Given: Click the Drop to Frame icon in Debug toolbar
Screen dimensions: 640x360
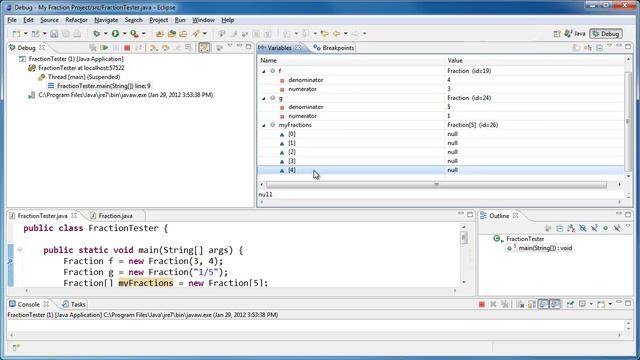Looking at the screenshot, I should pos(188,48).
